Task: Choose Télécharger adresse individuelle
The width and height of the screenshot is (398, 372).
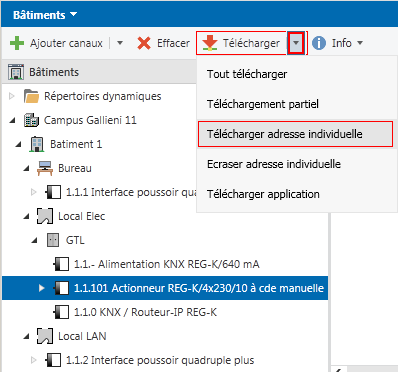Action: coord(295,134)
